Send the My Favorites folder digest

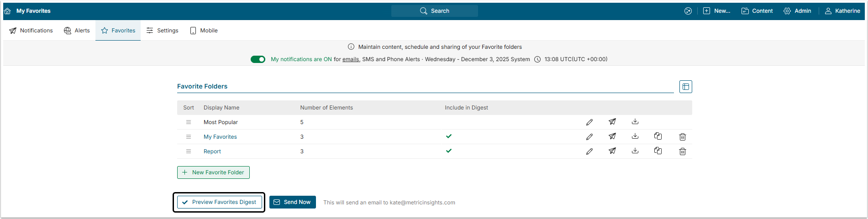pos(612,136)
